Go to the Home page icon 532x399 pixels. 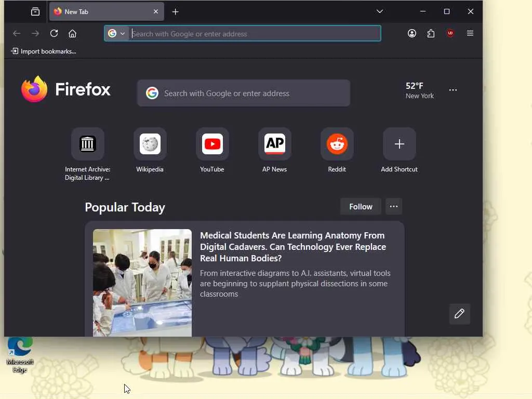pyautogui.click(x=72, y=33)
